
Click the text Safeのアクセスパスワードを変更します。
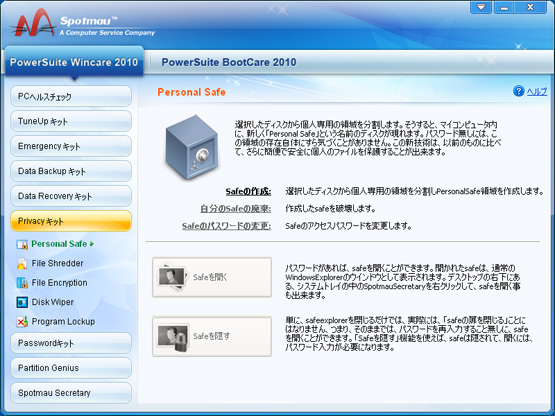coord(348,226)
